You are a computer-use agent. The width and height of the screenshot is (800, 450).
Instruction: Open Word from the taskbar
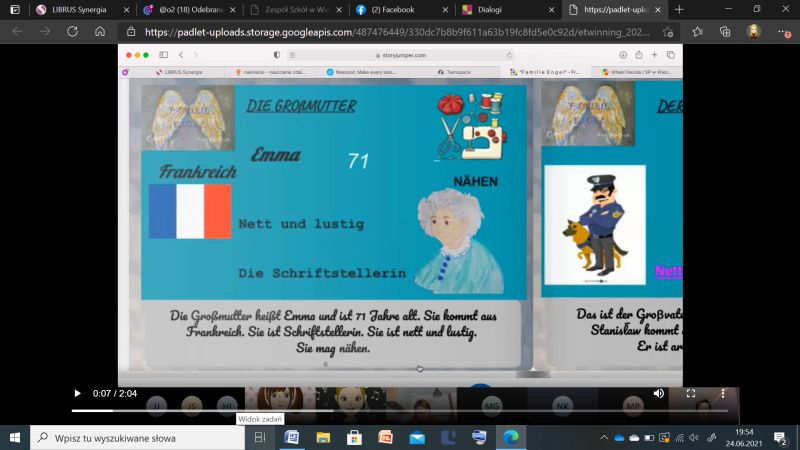pyautogui.click(x=292, y=438)
